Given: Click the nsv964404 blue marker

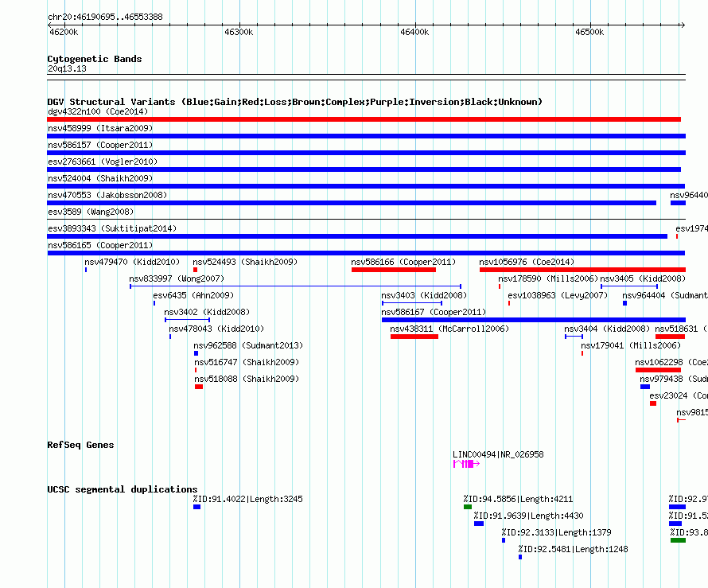Looking at the screenshot, I should point(625,303).
